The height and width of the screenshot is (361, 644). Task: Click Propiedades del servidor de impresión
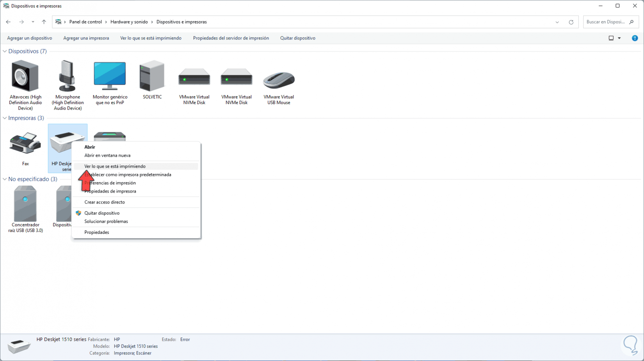pyautogui.click(x=231, y=38)
